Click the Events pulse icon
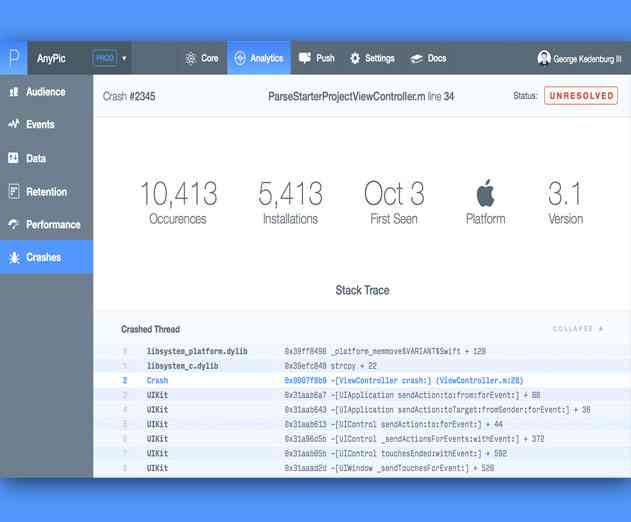 14,124
